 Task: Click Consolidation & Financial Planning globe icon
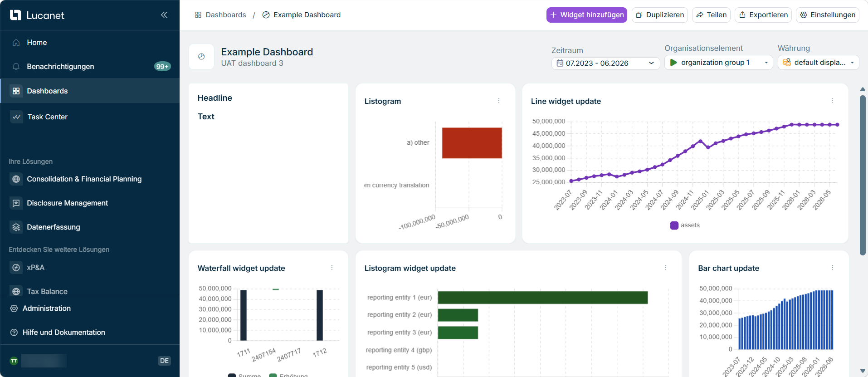point(16,179)
